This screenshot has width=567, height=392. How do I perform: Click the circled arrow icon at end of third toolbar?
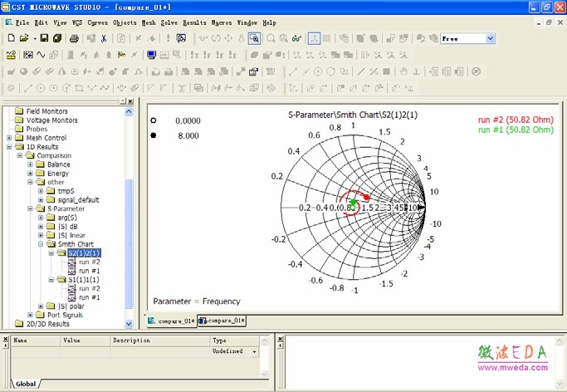(477, 71)
